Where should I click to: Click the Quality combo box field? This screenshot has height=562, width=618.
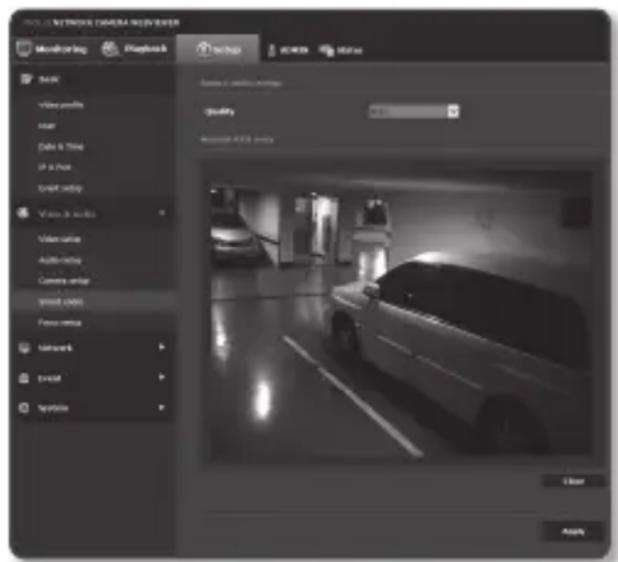(414, 112)
